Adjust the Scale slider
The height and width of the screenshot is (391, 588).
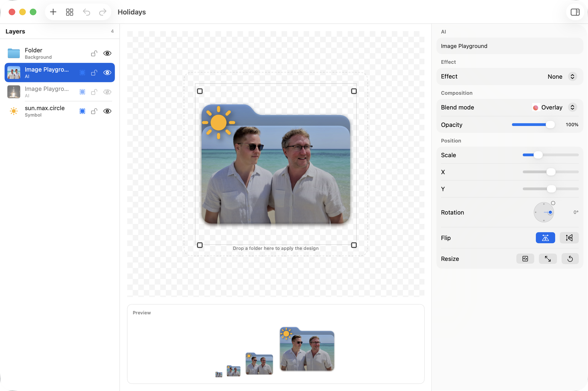[550, 155]
